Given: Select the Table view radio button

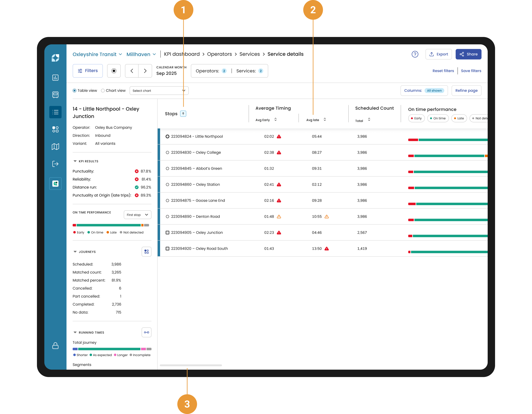Looking at the screenshot, I should click(75, 91).
